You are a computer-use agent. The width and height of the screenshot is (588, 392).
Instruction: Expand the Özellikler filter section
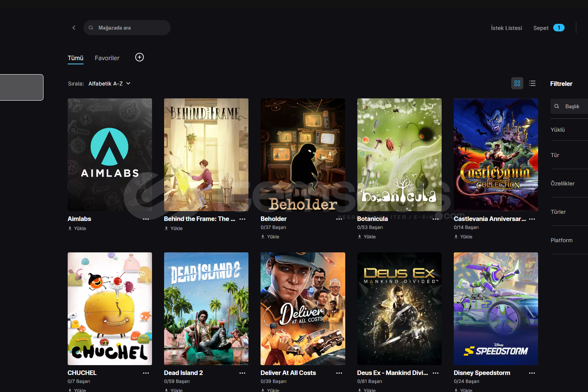pyautogui.click(x=569, y=184)
